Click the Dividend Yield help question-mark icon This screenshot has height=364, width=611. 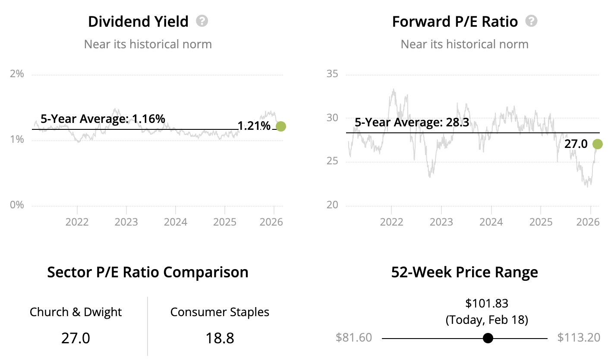click(x=202, y=21)
